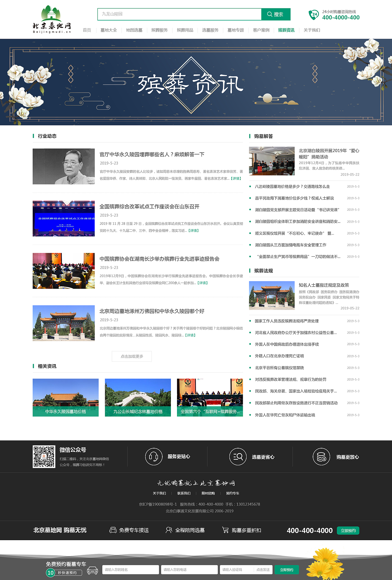Open 国家工作人员违反殡葬法规将严肃处理 item
The width and height of the screenshot is (392, 580).
pyautogui.click(x=287, y=321)
